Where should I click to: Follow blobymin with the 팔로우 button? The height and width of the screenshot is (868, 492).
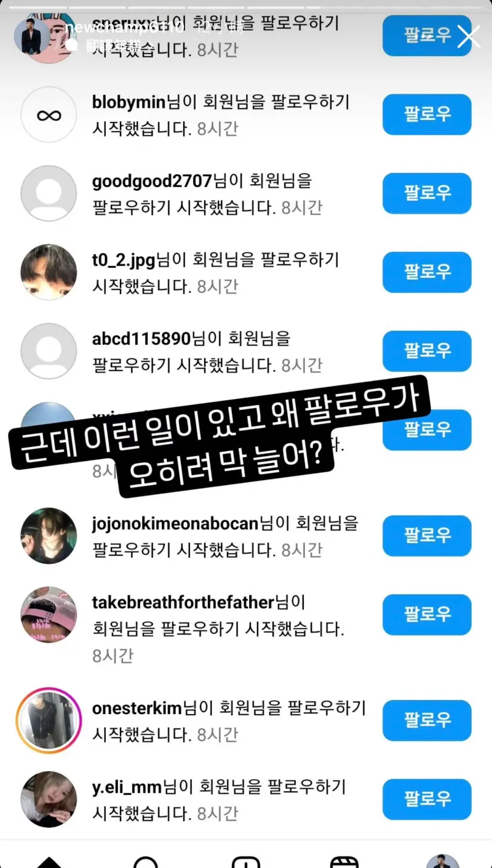[x=427, y=115]
